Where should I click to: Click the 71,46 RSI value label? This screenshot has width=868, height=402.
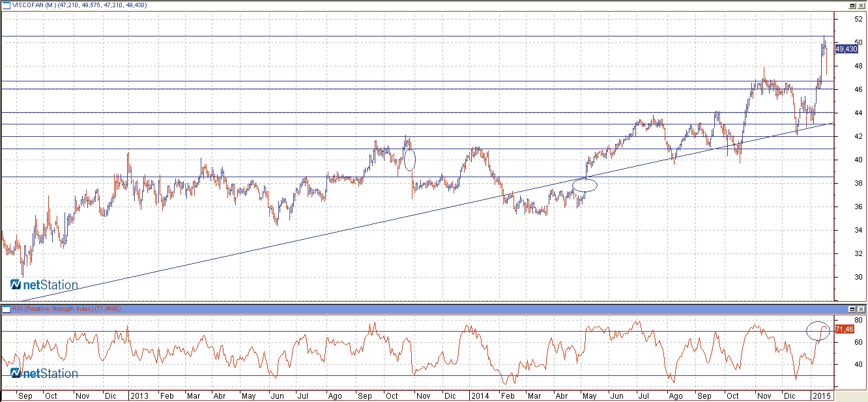coord(844,330)
